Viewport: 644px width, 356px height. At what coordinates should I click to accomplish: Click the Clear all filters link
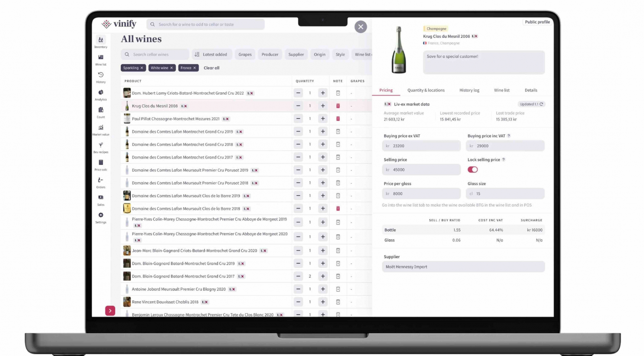212,68
